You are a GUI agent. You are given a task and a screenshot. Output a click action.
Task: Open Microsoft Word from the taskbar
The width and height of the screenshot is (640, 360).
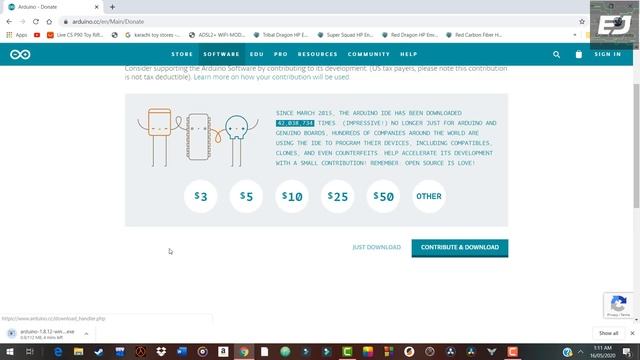(182, 351)
